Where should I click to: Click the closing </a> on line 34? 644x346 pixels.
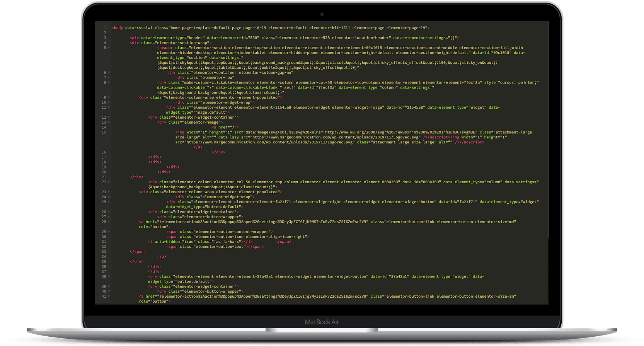(x=162, y=257)
